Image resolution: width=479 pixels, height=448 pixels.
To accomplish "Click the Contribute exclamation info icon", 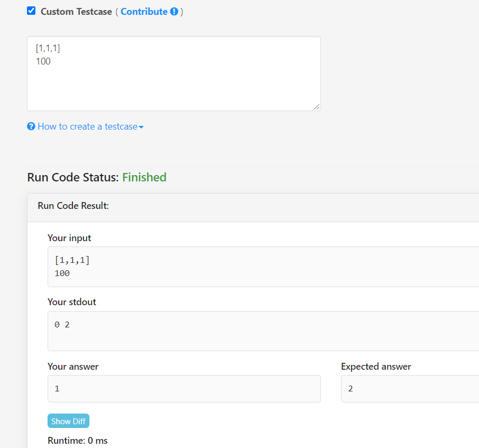I will (174, 12).
